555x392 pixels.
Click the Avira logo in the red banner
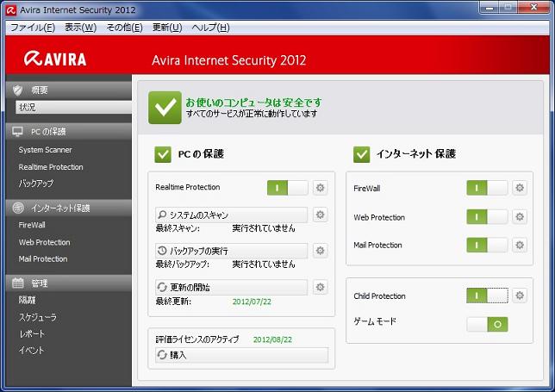pyautogui.click(x=55, y=59)
